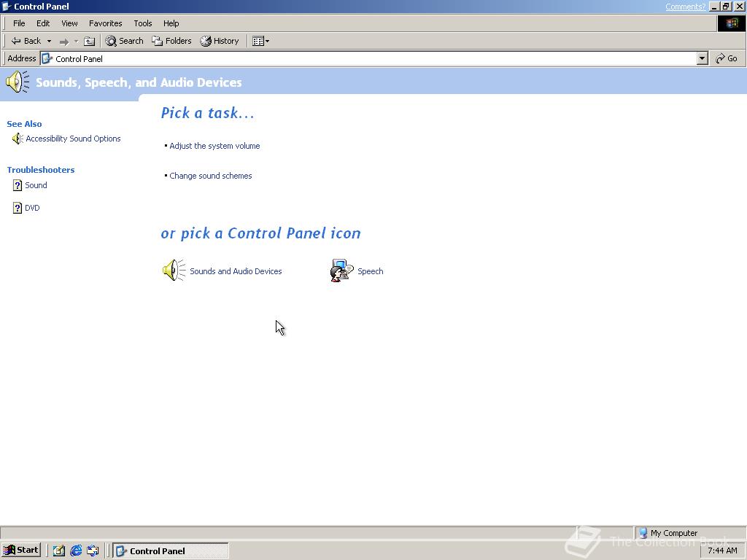Click the Go button
The height and width of the screenshot is (560, 747).
tap(727, 58)
